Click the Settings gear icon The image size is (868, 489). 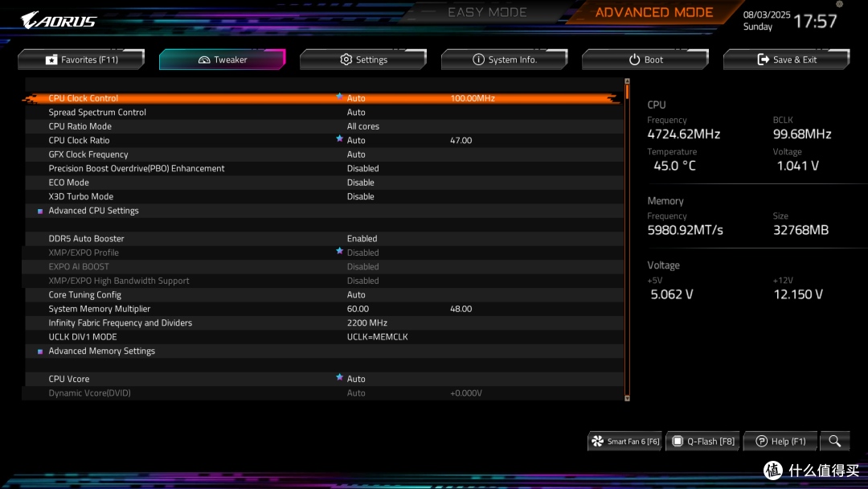tap(346, 60)
